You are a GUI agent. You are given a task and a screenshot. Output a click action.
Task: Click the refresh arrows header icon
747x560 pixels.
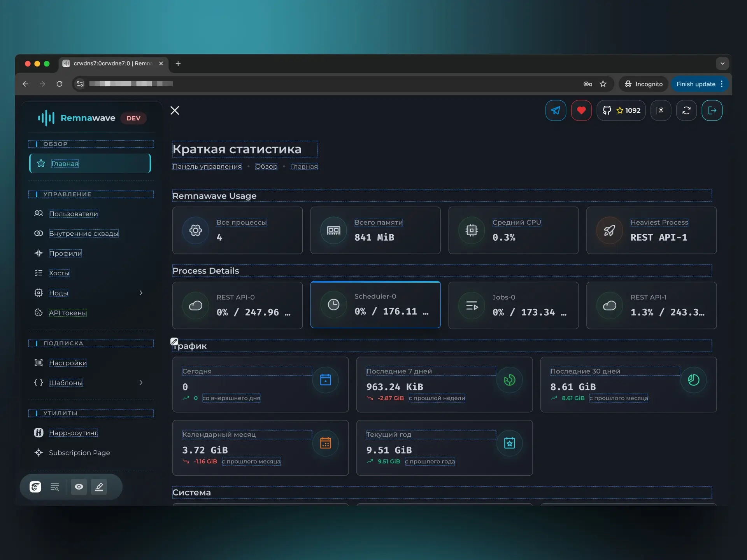click(x=686, y=110)
